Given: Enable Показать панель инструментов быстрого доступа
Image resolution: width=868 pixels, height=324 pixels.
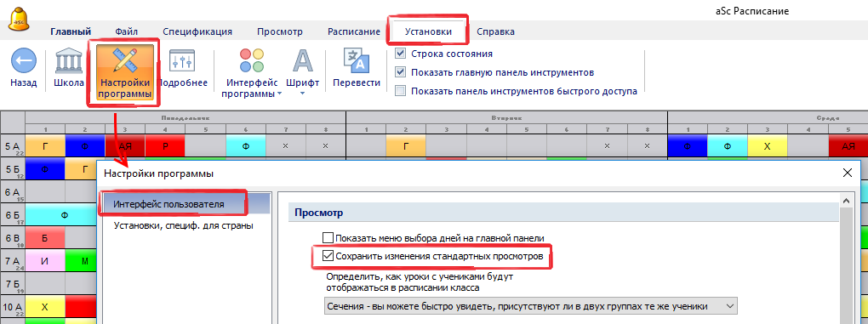Looking at the screenshot, I should [400, 91].
